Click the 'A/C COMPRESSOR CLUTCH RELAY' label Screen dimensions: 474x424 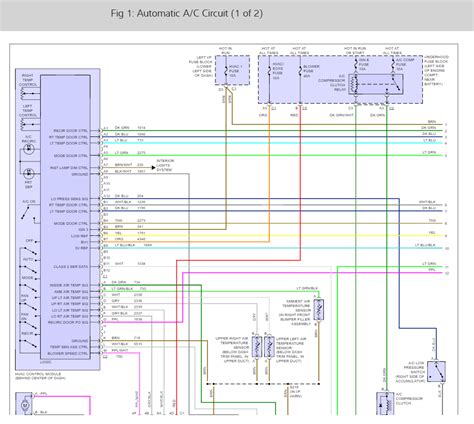click(332, 83)
